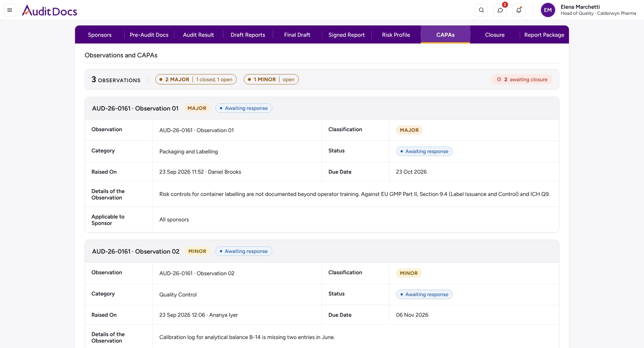The width and height of the screenshot is (644, 348).
Task: Switch to the Sponsors tab
Action: point(100,35)
